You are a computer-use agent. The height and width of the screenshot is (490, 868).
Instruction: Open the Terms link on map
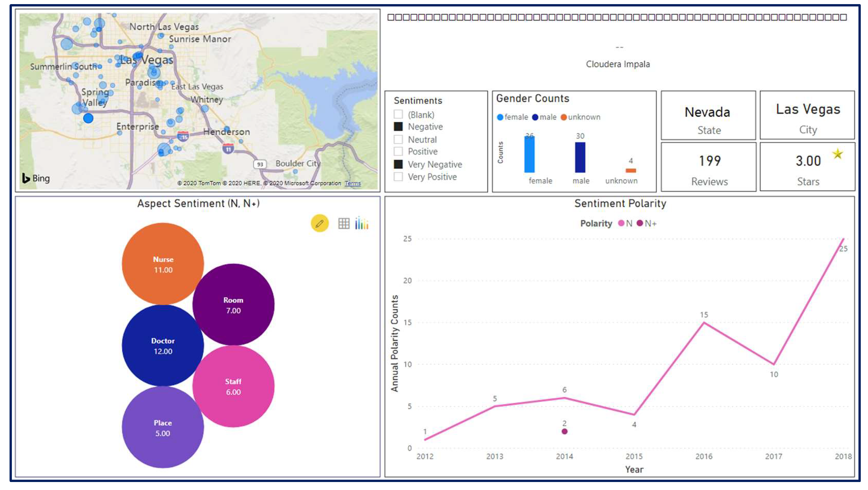pyautogui.click(x=353, y=183)
